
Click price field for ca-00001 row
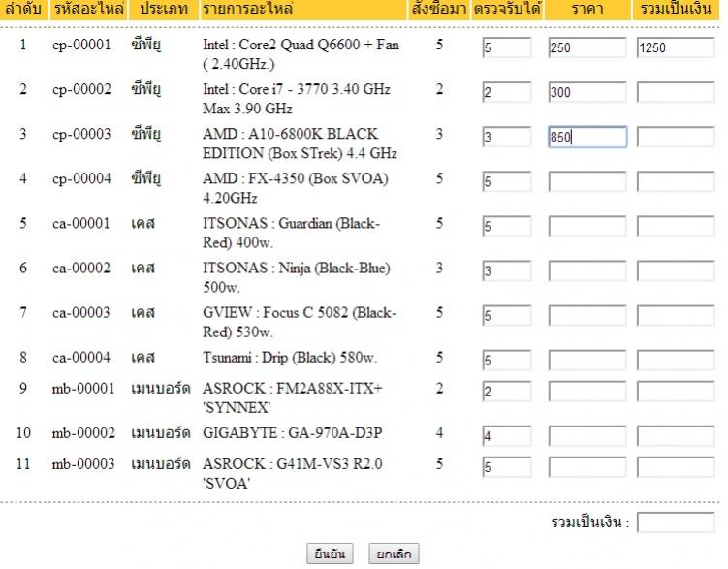(587, 226)
